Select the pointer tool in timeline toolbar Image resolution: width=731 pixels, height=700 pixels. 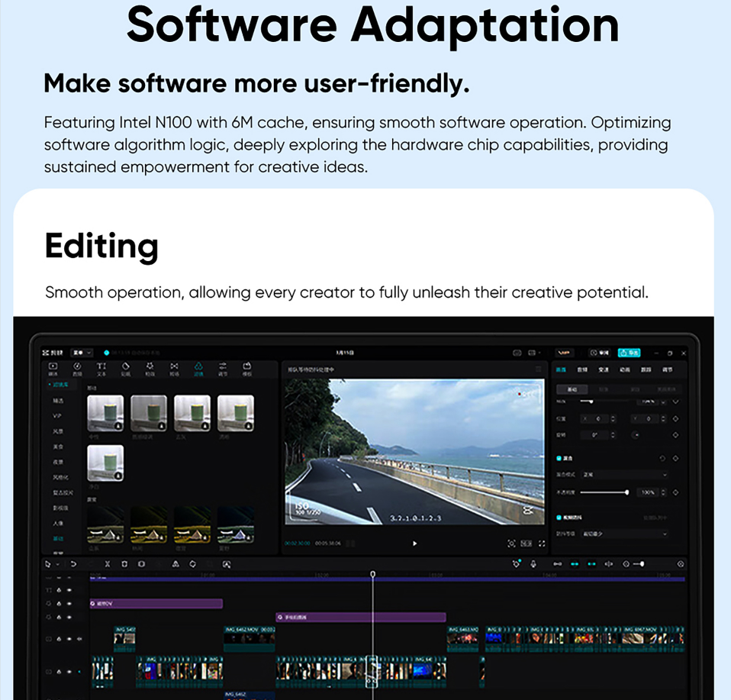tap(47, 564)
